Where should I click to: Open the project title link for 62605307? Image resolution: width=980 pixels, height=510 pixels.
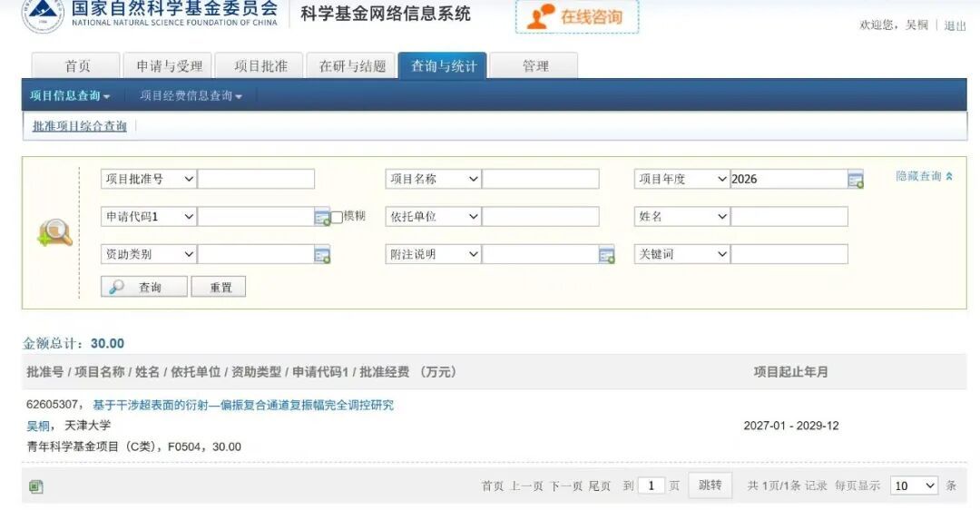[x=243, y=405]
